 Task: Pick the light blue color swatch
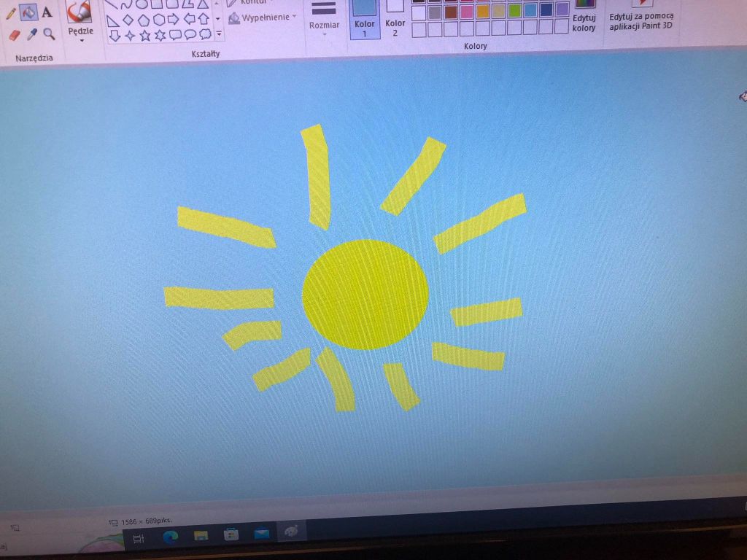[x=530, y=10]
